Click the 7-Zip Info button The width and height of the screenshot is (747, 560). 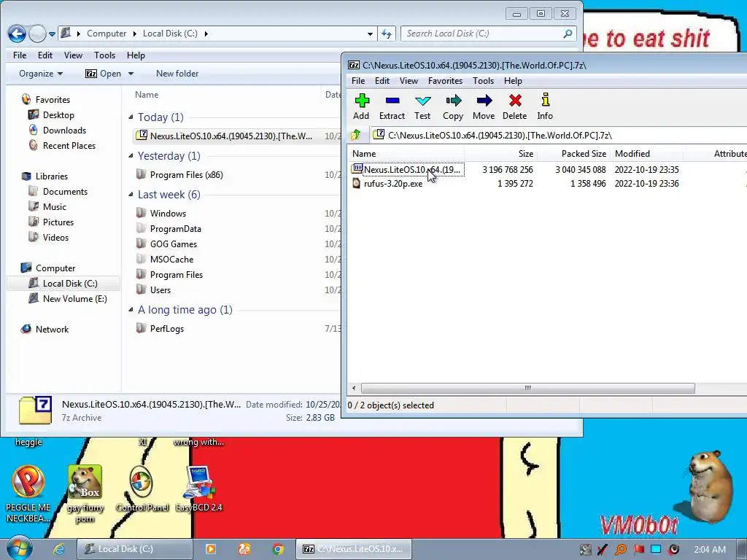point(545,106)
